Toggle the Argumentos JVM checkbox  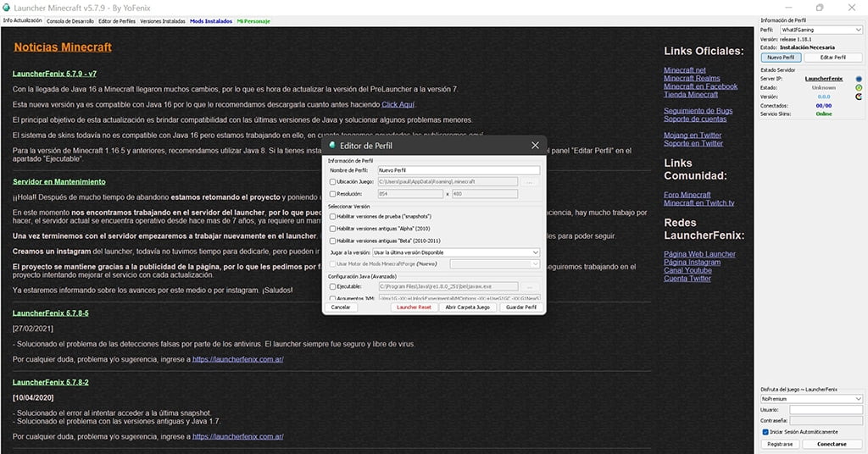(x=332, y=299)
